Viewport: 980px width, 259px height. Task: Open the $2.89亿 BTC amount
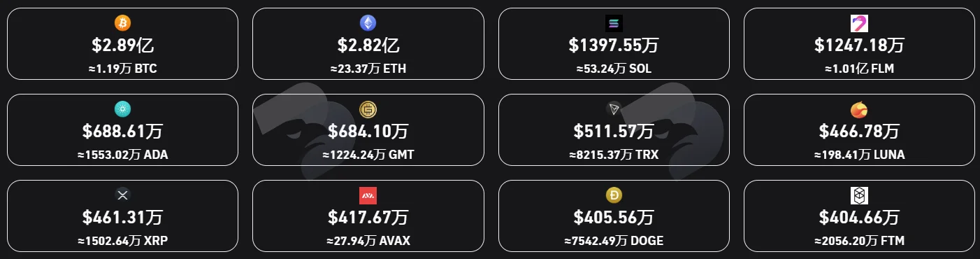coord(122,45)
